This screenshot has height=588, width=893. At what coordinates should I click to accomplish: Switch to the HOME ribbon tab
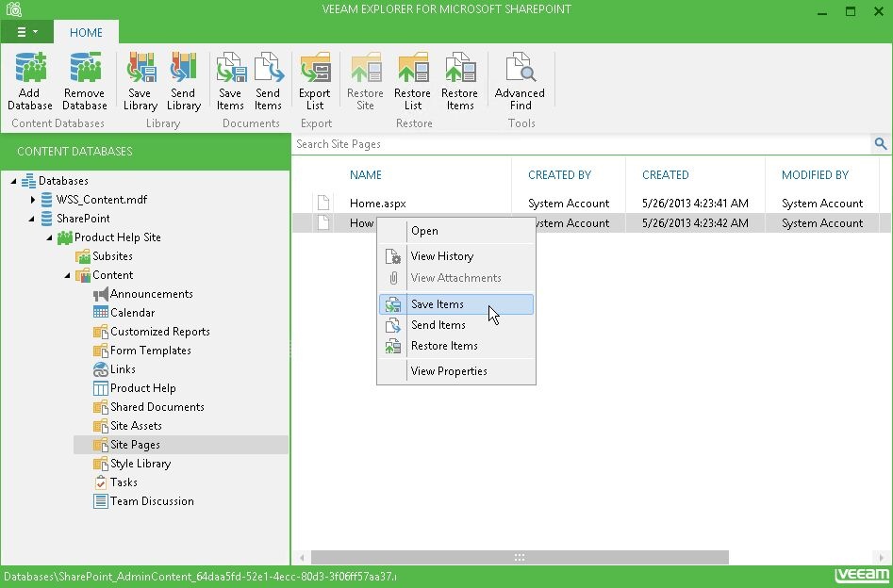coord(86,32)
